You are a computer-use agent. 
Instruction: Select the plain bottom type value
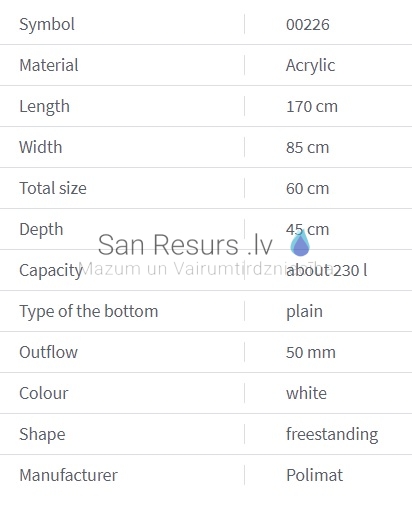tap(304, 312)
